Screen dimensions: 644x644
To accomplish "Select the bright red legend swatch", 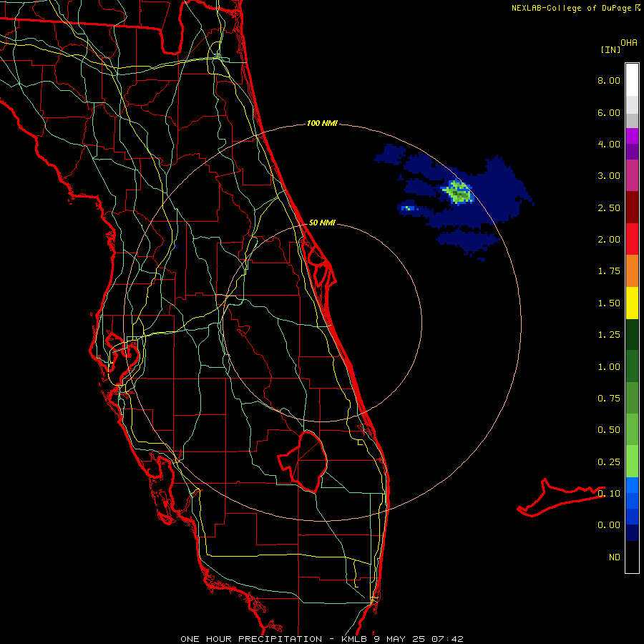I will tap(632, 240).
